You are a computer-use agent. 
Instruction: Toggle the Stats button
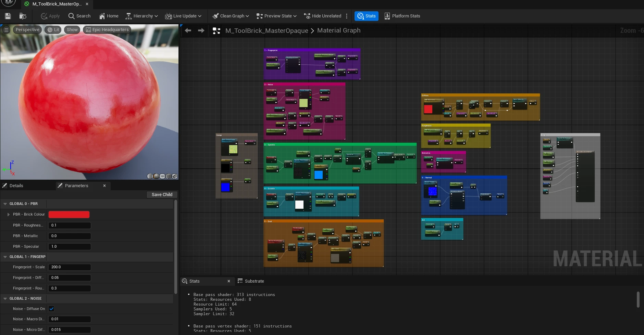point(367,16)
